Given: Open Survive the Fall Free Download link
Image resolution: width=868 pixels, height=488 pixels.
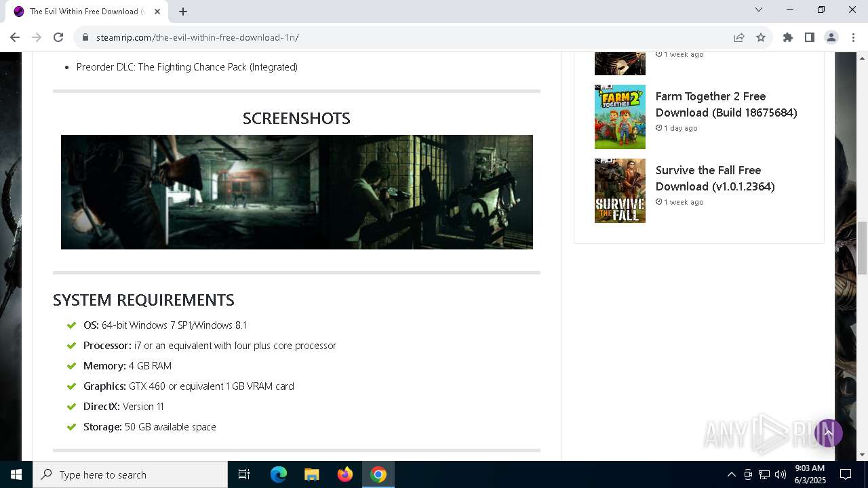Looking at the screenshot, I should (715, 178).
